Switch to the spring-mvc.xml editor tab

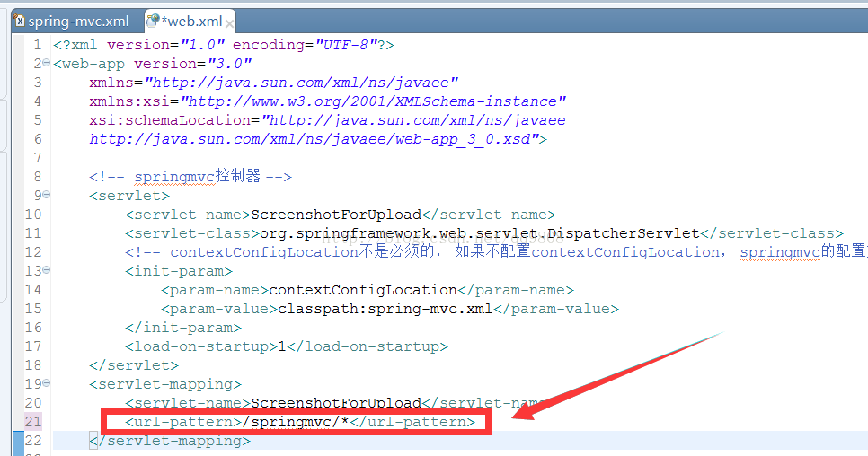(78, 21)
